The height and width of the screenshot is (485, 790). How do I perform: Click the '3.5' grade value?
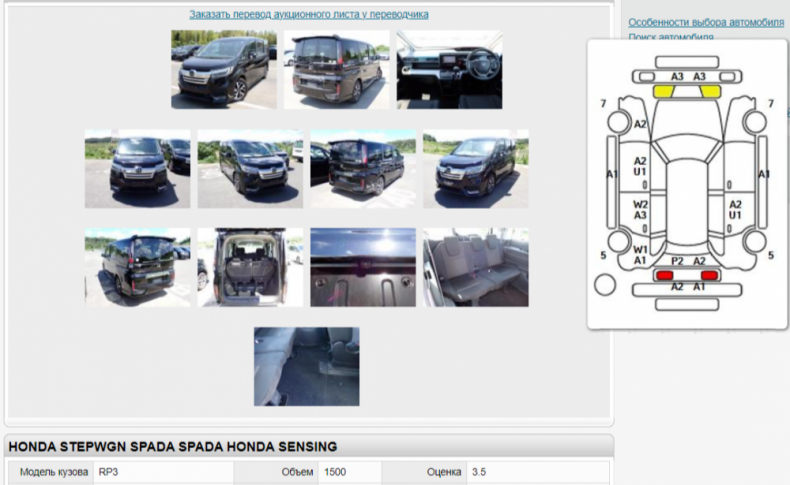pyautogui.click(x=479, y=472)
